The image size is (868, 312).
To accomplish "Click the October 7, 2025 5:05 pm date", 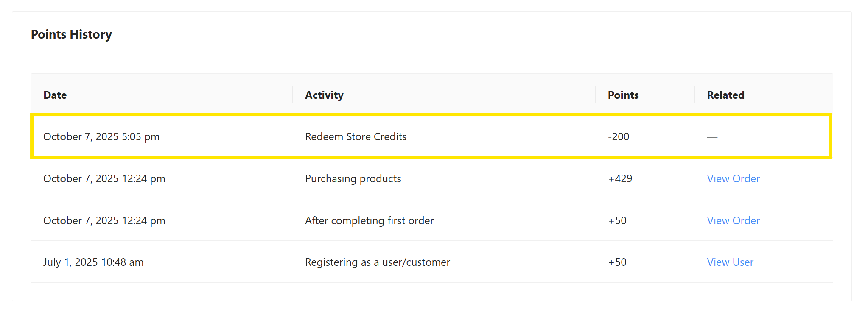I will point(101,136).
